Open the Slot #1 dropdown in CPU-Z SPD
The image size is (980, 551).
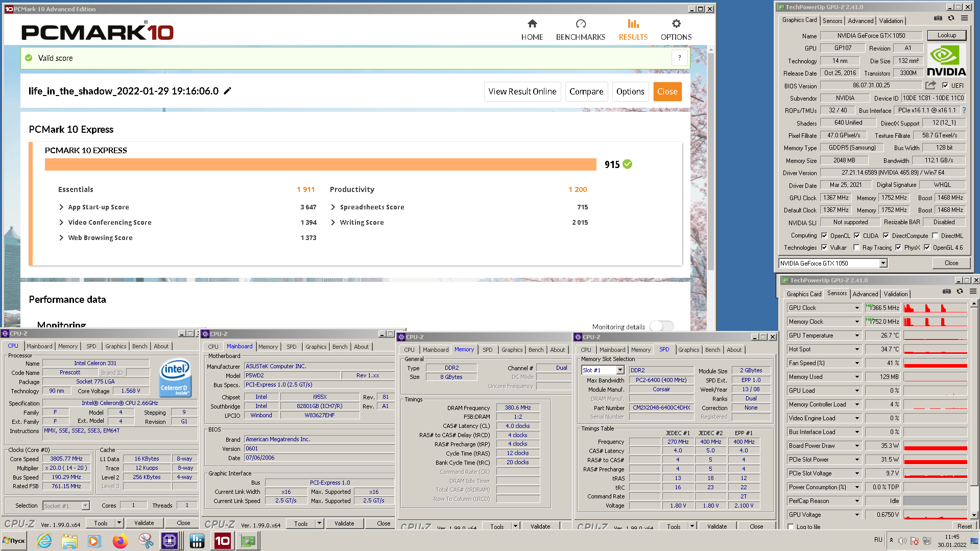(620, 370)
